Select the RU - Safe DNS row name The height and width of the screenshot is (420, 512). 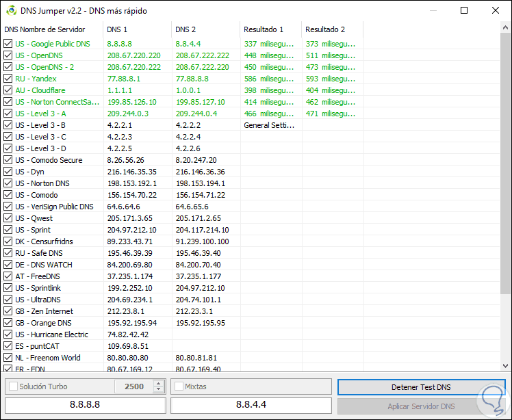point(39,253)
